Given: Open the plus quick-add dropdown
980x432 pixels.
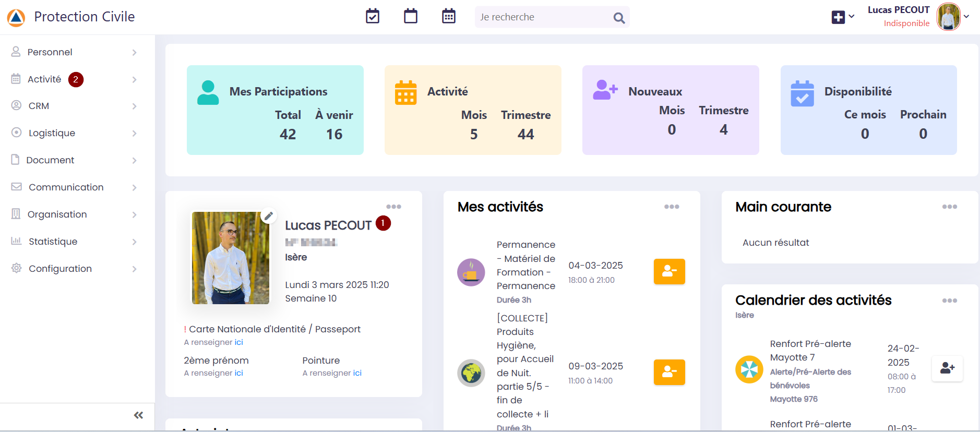Looking at the screenshot, I should coord(842,17).
